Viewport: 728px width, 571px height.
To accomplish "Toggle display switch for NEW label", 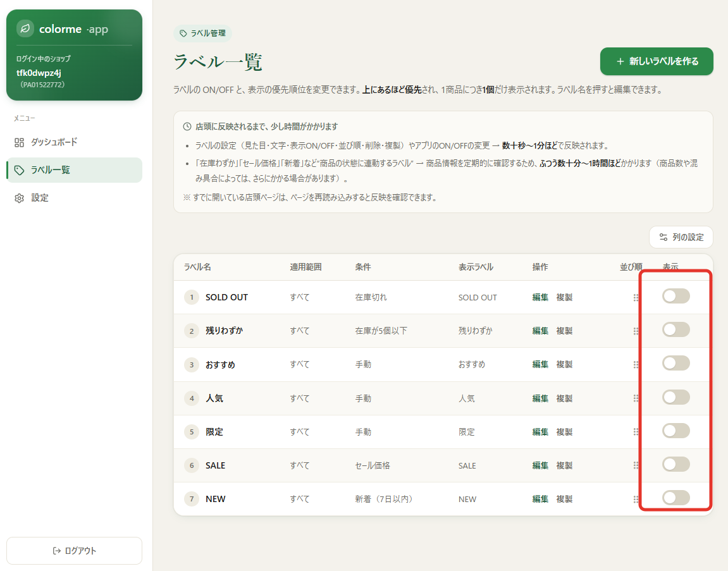I will tap(676, 498).
